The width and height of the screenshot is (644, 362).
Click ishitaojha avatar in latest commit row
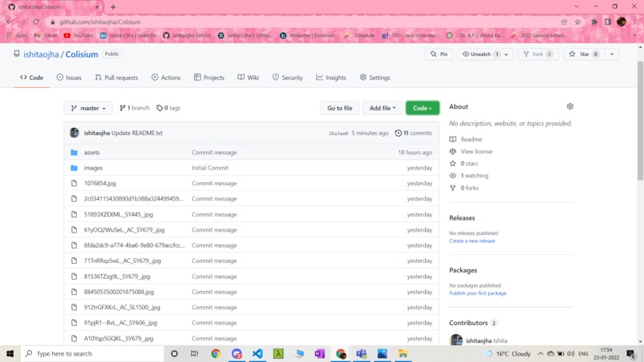click(x=74, y=133)
